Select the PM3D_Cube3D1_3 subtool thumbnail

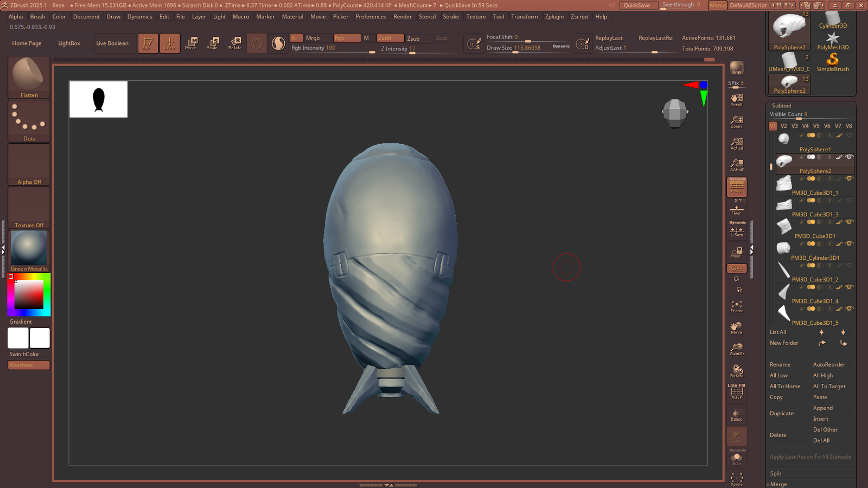(784, 205)
